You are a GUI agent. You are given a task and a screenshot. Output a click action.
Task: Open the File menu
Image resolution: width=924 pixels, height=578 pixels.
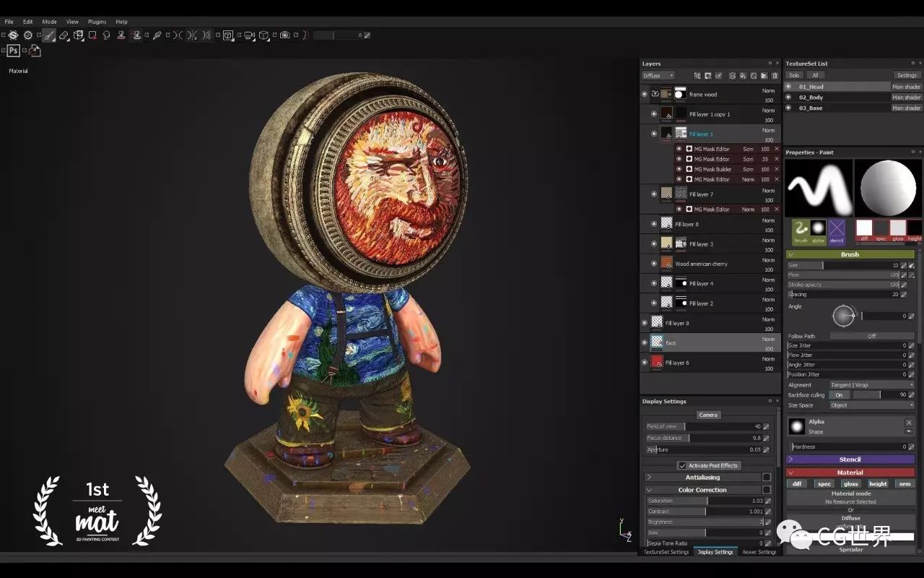pyautogui.click(x=9, y=22)
